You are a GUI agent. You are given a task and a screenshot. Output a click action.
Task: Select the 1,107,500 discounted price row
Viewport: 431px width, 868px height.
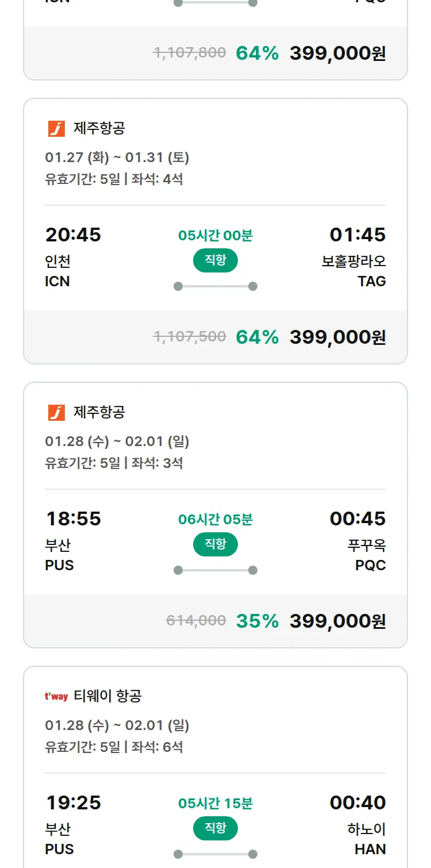click(x=215, y=337)
